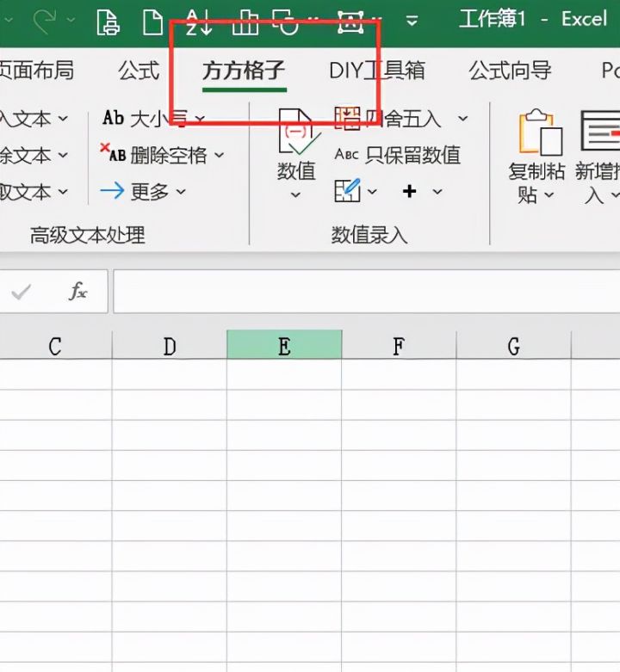Screen dimensions: 620x672
Task: Click the 复制粘贴 clipboard icon
Action: pos(540,133)
